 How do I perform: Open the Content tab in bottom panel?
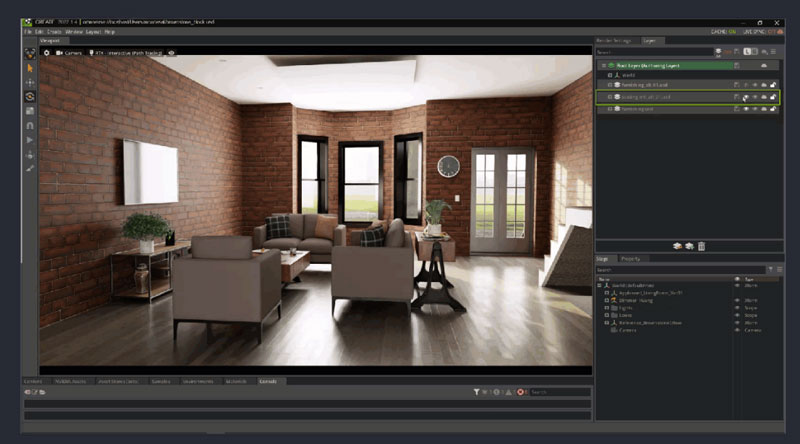pos(33,381)
